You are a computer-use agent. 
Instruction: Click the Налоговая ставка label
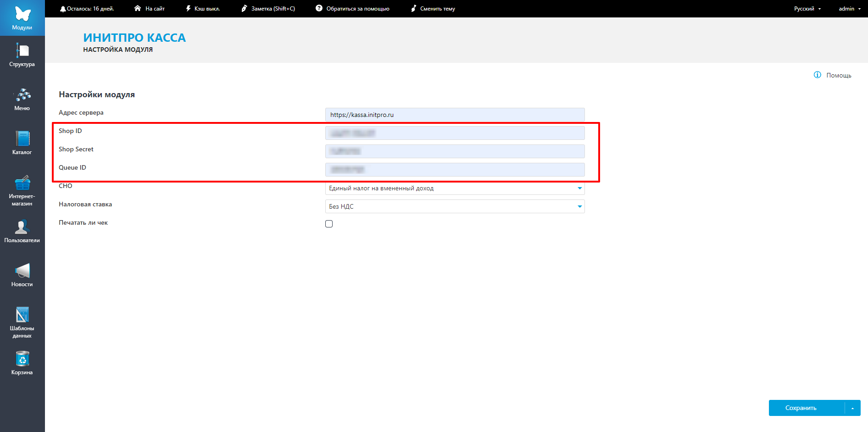click(85, 204)
